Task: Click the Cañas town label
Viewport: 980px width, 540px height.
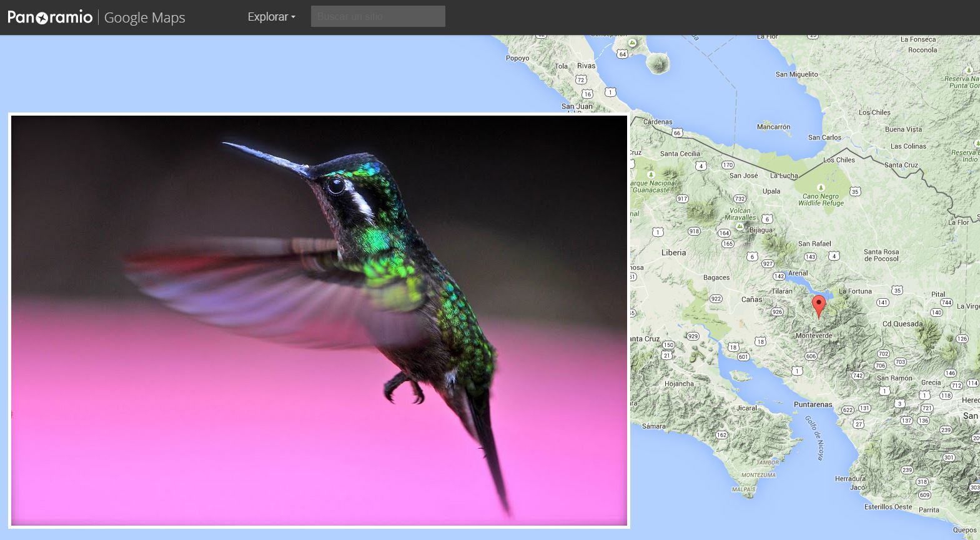Action: [x=751, y=299]
